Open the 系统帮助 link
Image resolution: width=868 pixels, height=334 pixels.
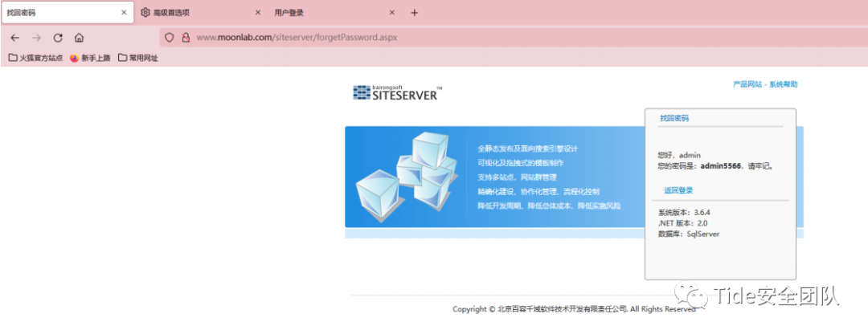[784, 84]
